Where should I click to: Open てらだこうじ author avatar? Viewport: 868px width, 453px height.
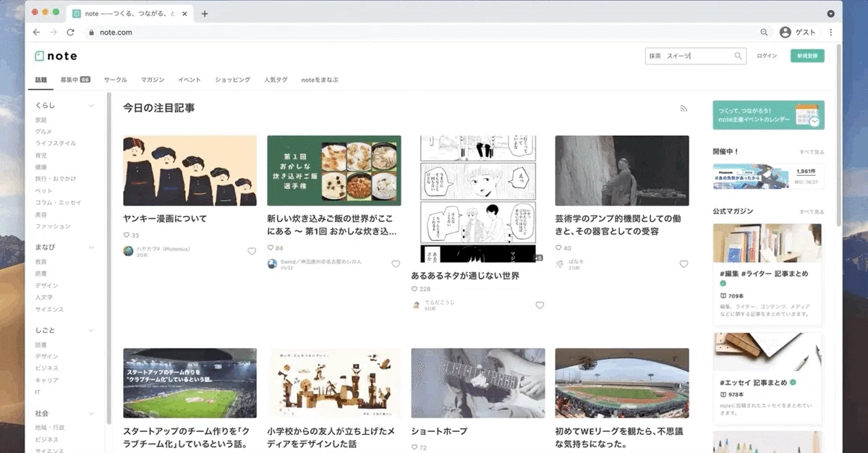click(416, 305)
